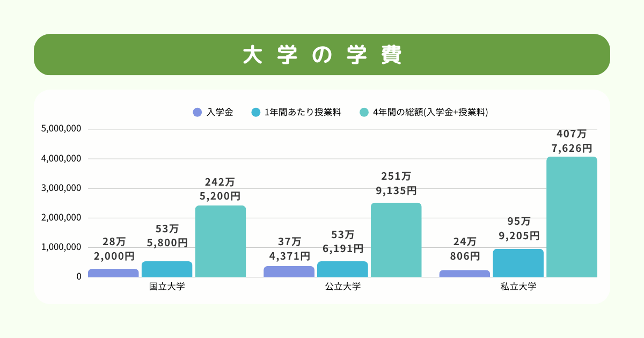
Task: Click the 私立大学 yearly tuition blue bar
Action: click(x=518, y=263)
